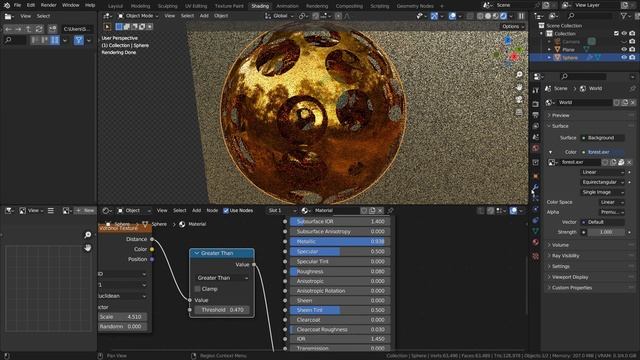
Task: Click the file browser search field
Action: tap(15, 40)
